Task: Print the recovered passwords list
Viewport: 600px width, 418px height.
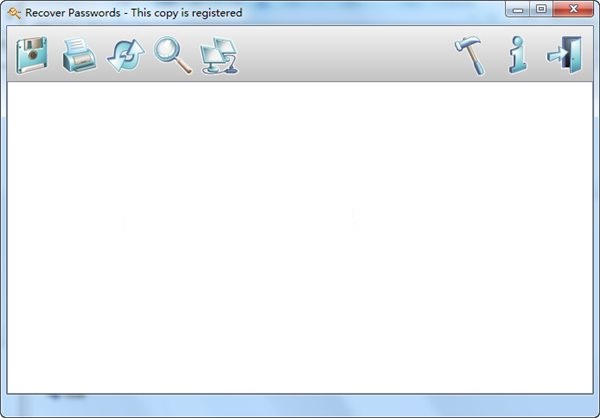Action: 79,55
